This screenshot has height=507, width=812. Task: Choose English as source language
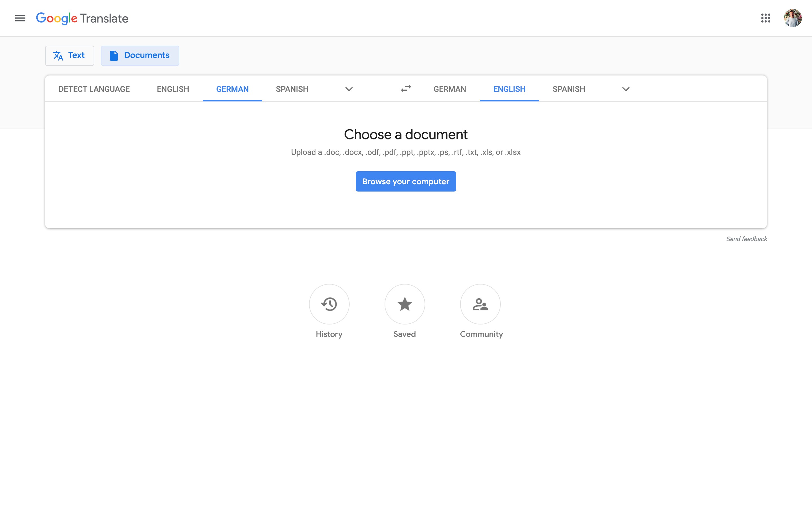(x=173, y=89)
